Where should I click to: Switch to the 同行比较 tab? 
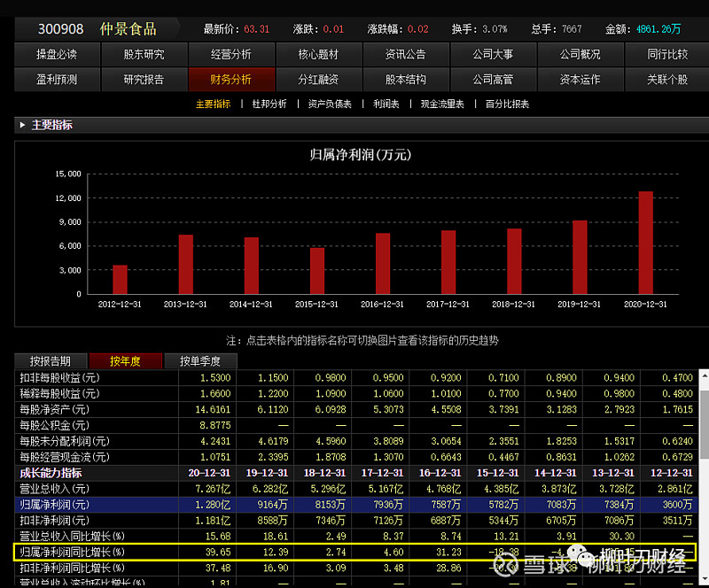point(667,55)
